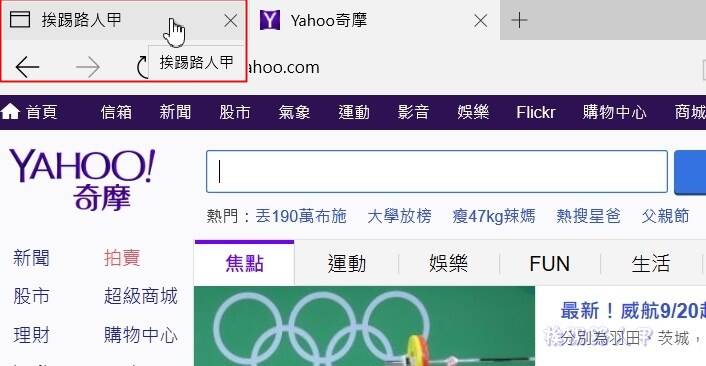The image size is (706, 366).
Task: Open trending link 父親節
Action: coord(665,217)
